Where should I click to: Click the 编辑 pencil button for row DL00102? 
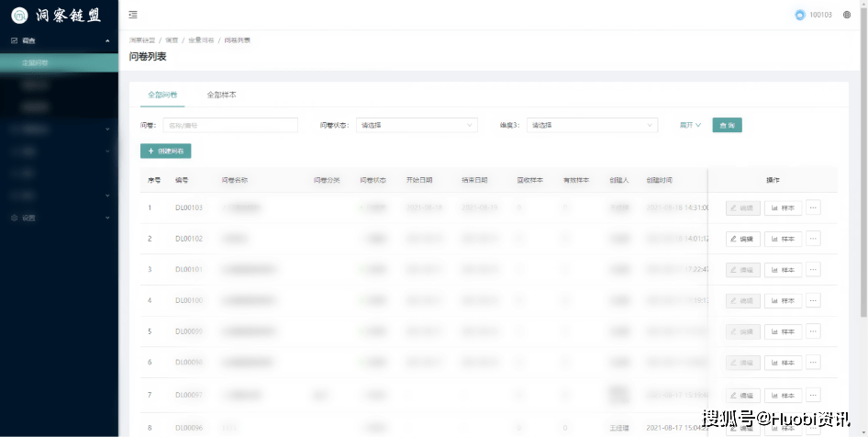(742, 239)
